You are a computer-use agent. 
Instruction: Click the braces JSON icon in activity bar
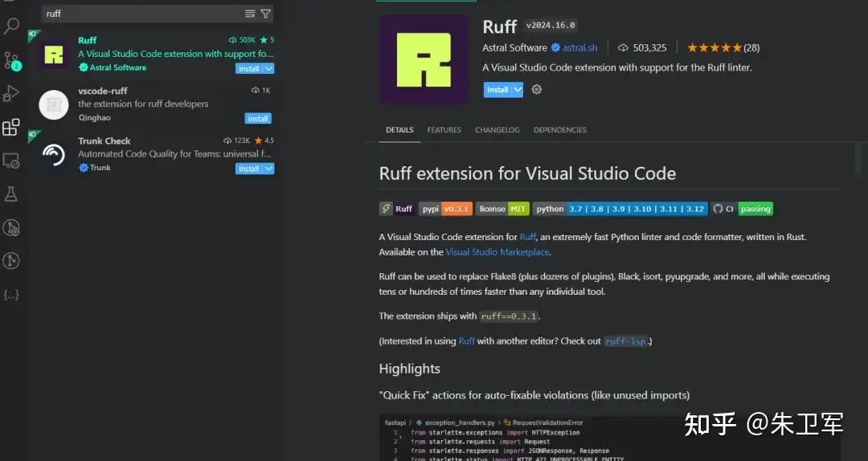[11, 295]
